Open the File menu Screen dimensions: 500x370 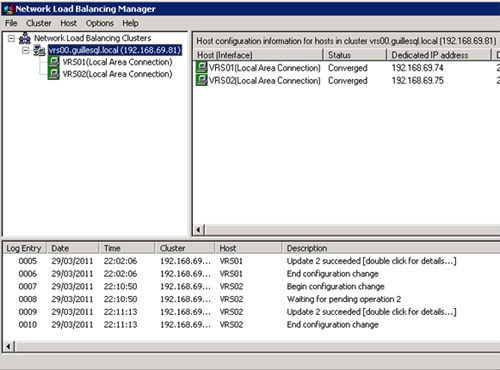click(x=11, y=23)
